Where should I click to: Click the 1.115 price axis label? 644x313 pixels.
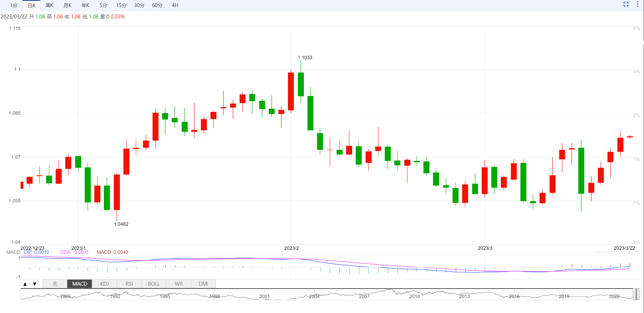[15, 28]
